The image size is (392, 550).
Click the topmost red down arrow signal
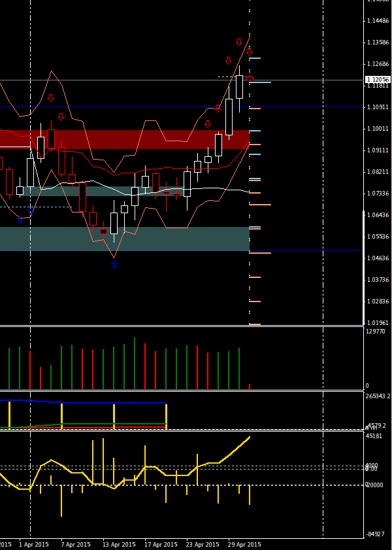click(x=239, y=43)
